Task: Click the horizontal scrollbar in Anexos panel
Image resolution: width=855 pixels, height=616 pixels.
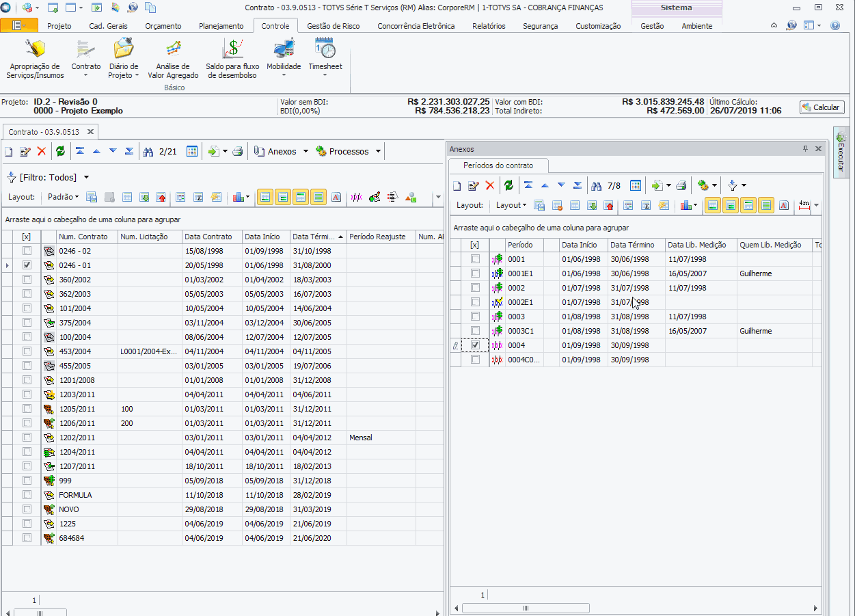Action: 526,608
